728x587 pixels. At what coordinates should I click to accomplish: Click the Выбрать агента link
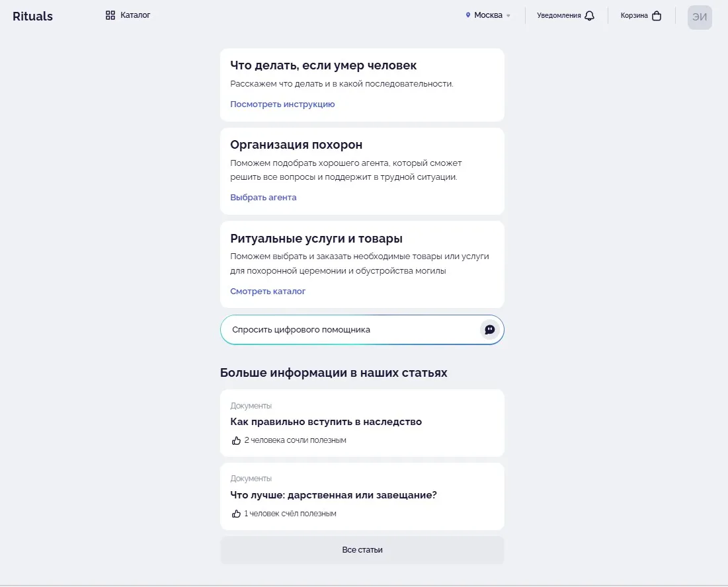point(263,197)
